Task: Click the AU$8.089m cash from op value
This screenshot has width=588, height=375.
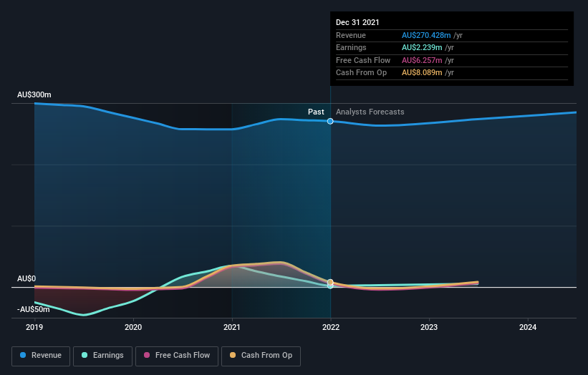Action: [x=422, y=73]
